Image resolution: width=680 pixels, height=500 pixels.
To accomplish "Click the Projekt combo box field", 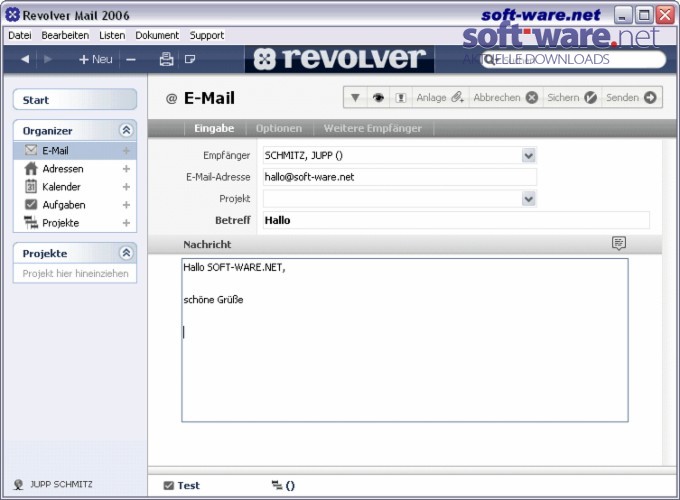I will click(x=399, y=199).
